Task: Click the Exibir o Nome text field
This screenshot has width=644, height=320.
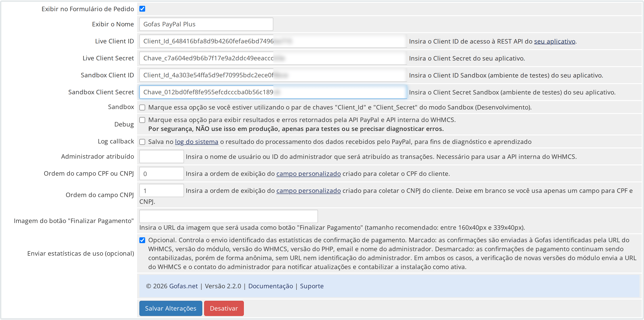Action: [x=206, y=24]
